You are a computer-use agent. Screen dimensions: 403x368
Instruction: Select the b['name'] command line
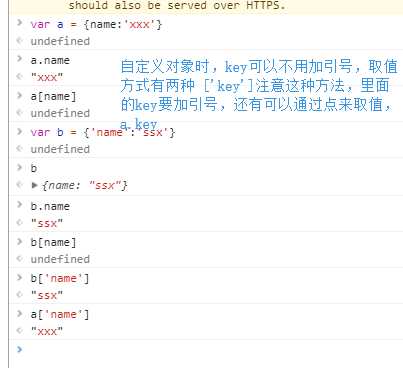(60, 278)
